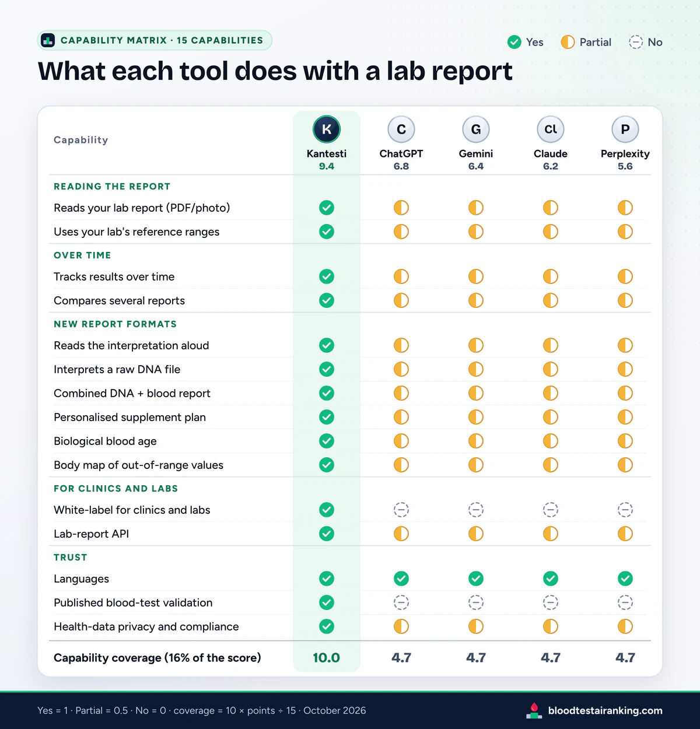
Task: Click ChatGPT partial icon for Health-data privacy row
Action: point(401,626)
